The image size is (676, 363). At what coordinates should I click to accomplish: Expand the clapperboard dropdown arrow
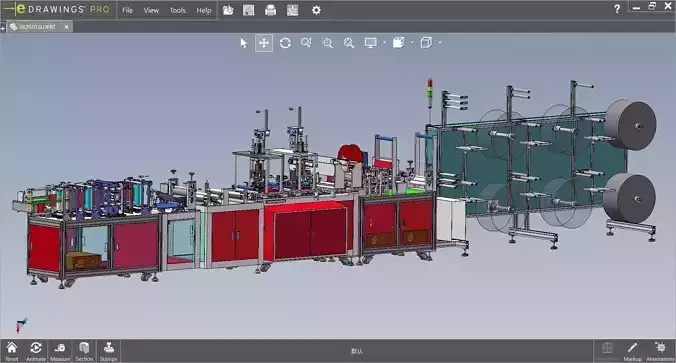412,43
